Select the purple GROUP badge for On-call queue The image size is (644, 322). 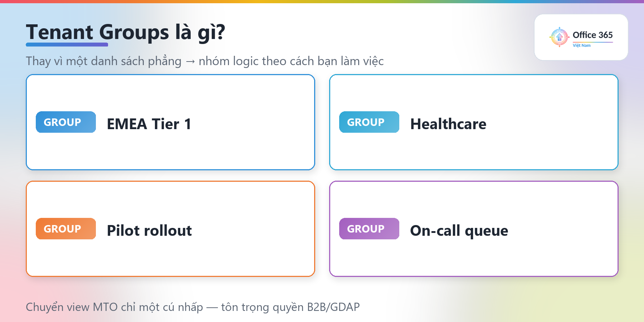369,229
